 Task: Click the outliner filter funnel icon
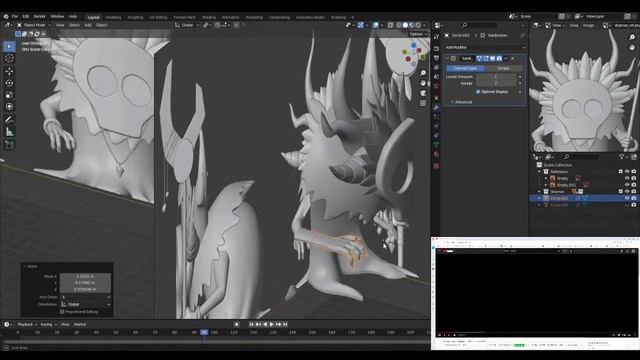point(622,157)
